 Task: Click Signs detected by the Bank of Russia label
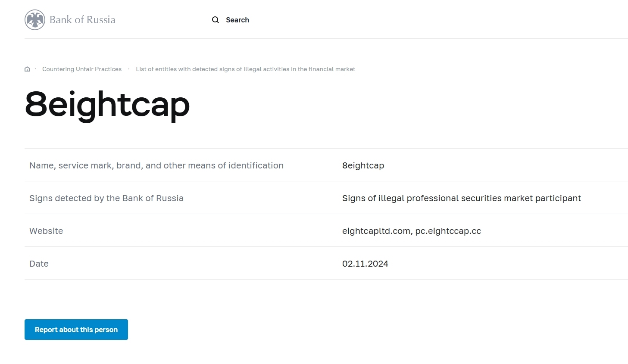coord(106,198)
